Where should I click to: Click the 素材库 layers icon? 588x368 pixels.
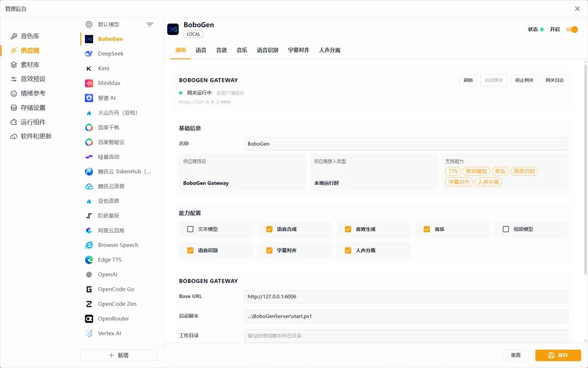(x=14, y=65)
